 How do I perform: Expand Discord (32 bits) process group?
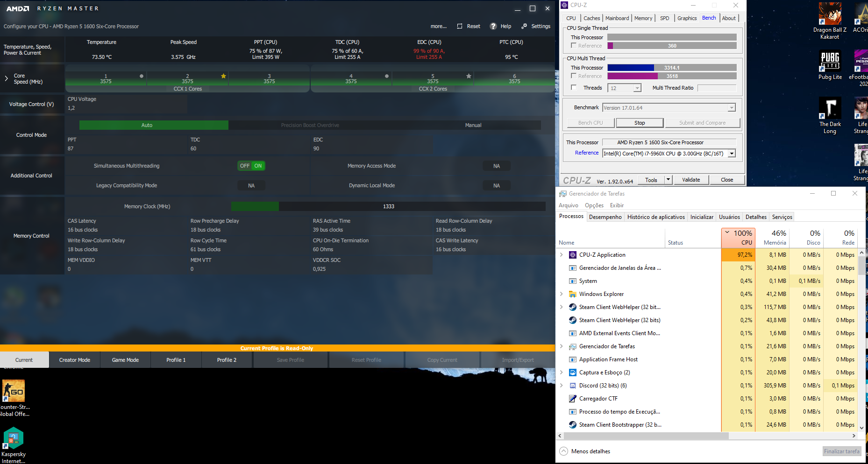click(x=561, y=386)
